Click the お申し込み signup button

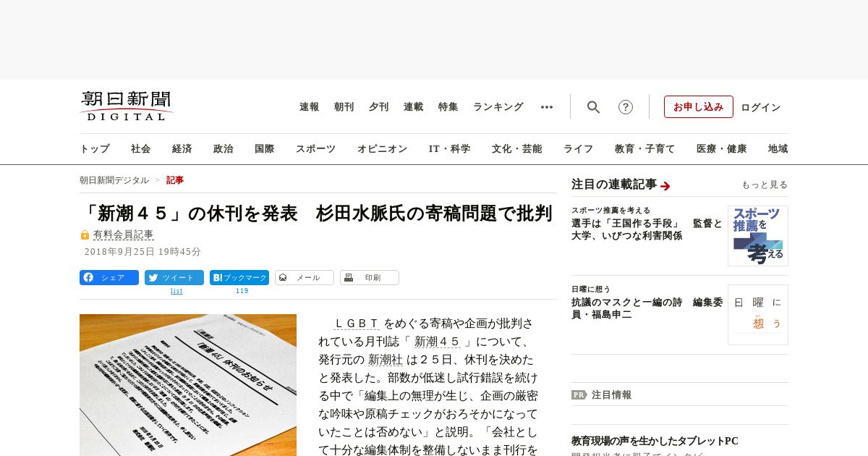pyautogui.click(x=699, y=107)
